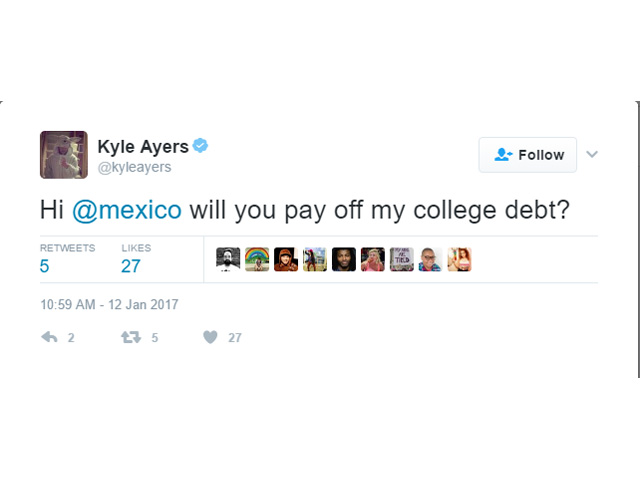Open the @kyleayers handle link
This screenshot has height=480, width=640.
[x=134, y=167]
